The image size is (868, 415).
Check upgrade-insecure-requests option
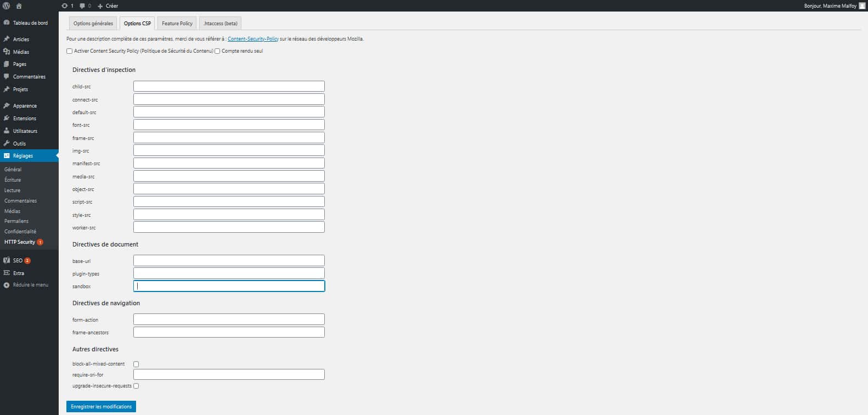(x=136, y=386)
